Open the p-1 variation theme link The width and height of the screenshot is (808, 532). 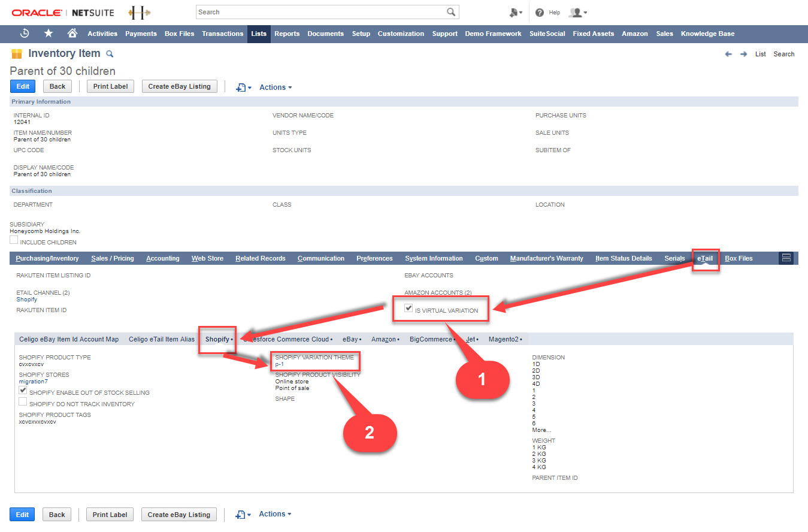(x=280, y=364)
